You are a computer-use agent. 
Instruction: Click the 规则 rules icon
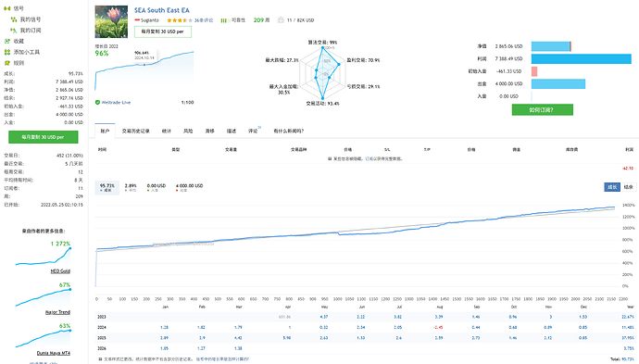pyautogui.click(x=6, y=63)
